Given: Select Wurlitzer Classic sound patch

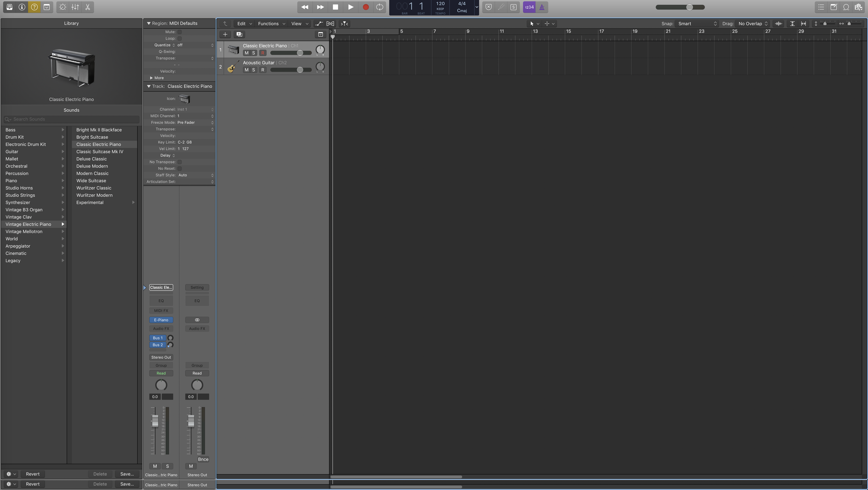Looking at the screenshot, I should [x=94, y=188].
